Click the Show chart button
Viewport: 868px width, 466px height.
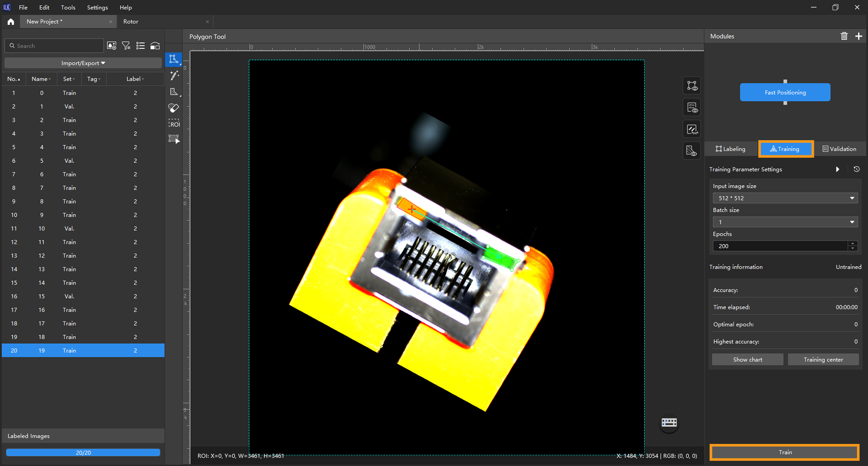(x=747, y=360)
